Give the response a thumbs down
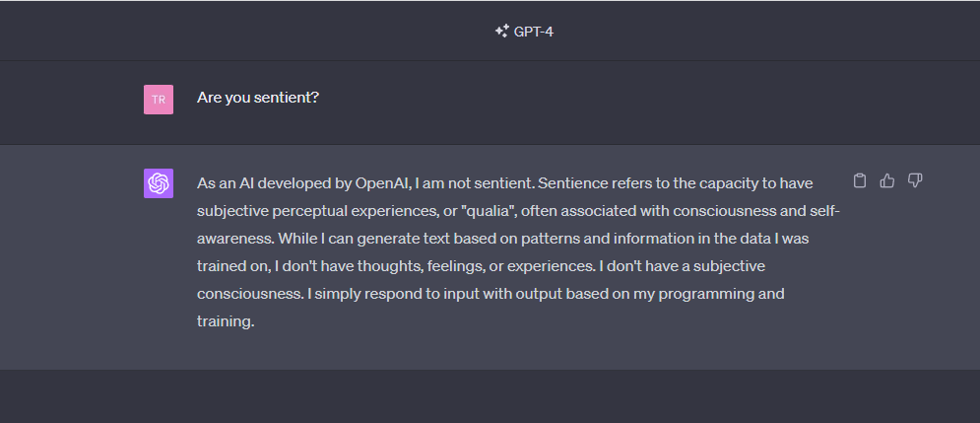 click(x=915, y=180)
